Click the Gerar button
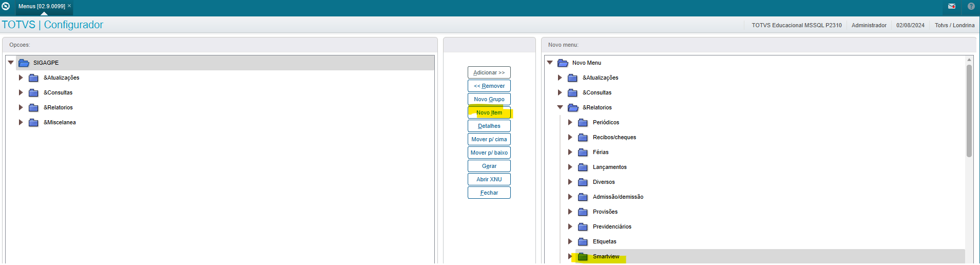 [489, 166]
